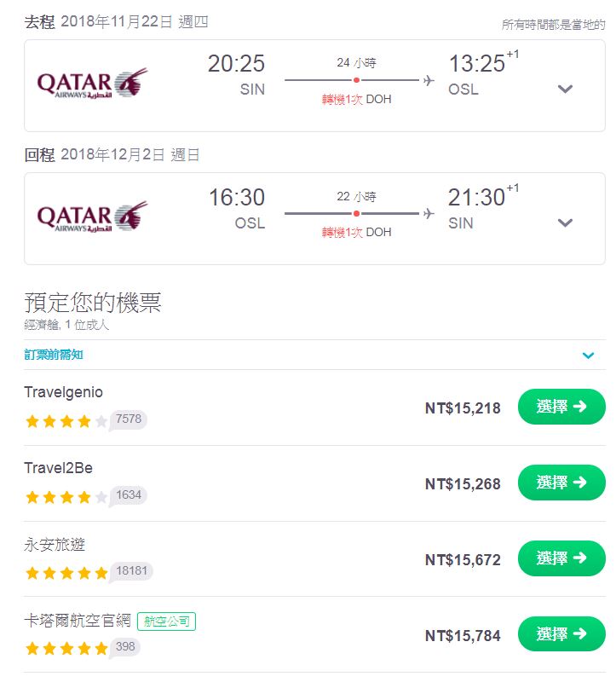This screenshot has height=688, width=616.
Task: Expand the return OSL to SIN flight details
Action: 565,223
